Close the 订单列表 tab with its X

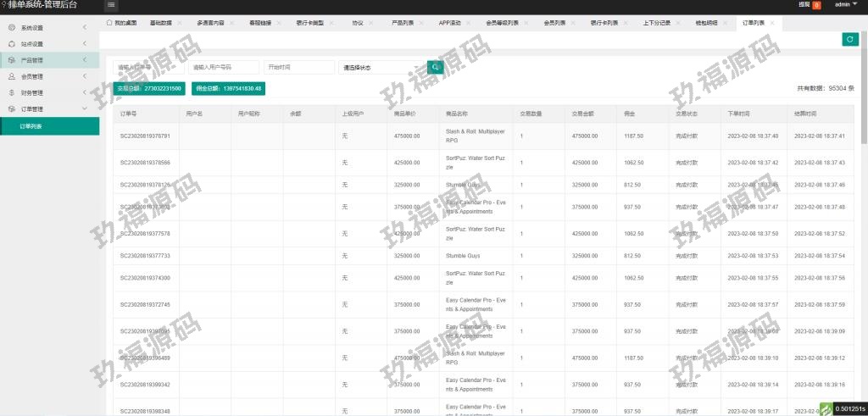pyautogui.click(x=772, y=23)
